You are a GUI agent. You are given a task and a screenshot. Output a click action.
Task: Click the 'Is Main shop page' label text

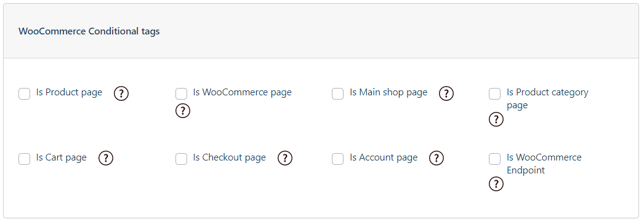(388, 92)
